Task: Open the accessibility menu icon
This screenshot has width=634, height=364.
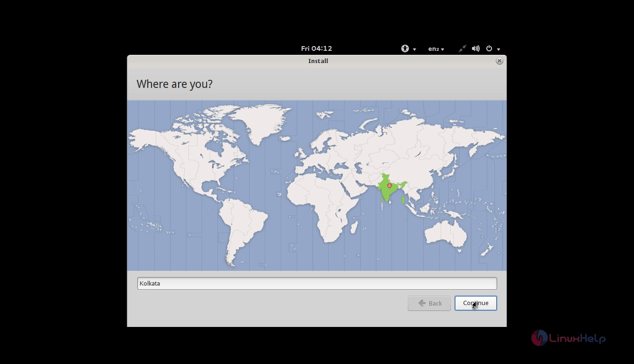Action: coord(405,48)
